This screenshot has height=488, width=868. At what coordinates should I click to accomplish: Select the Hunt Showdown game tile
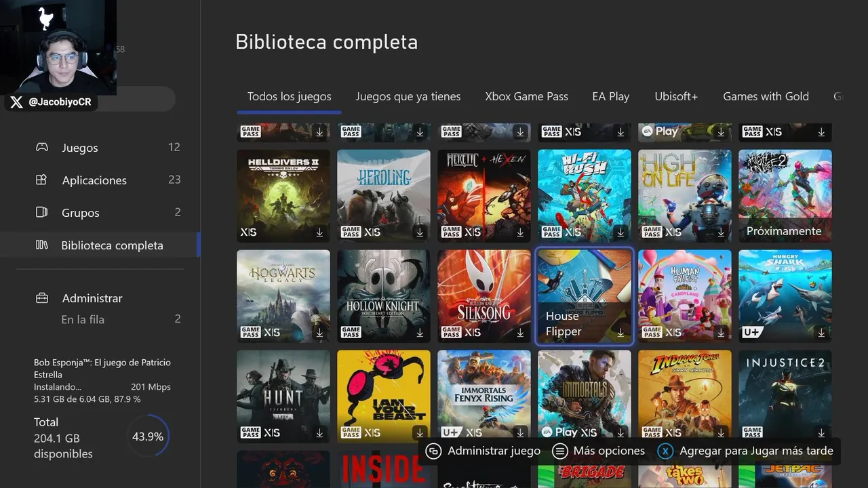tap(283, 396)
